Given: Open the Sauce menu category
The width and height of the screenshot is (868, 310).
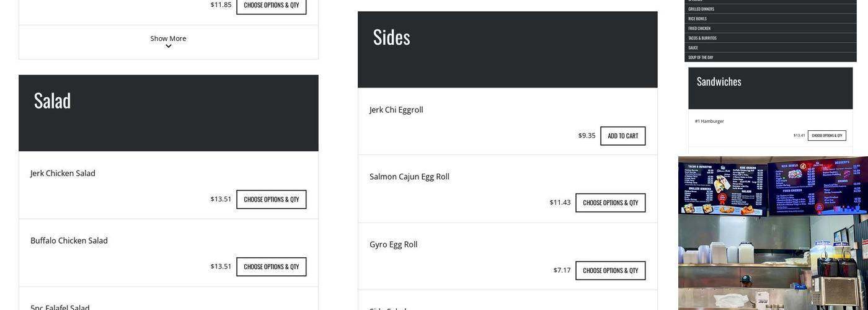Looking at the screenshot, I should point(693,48).
